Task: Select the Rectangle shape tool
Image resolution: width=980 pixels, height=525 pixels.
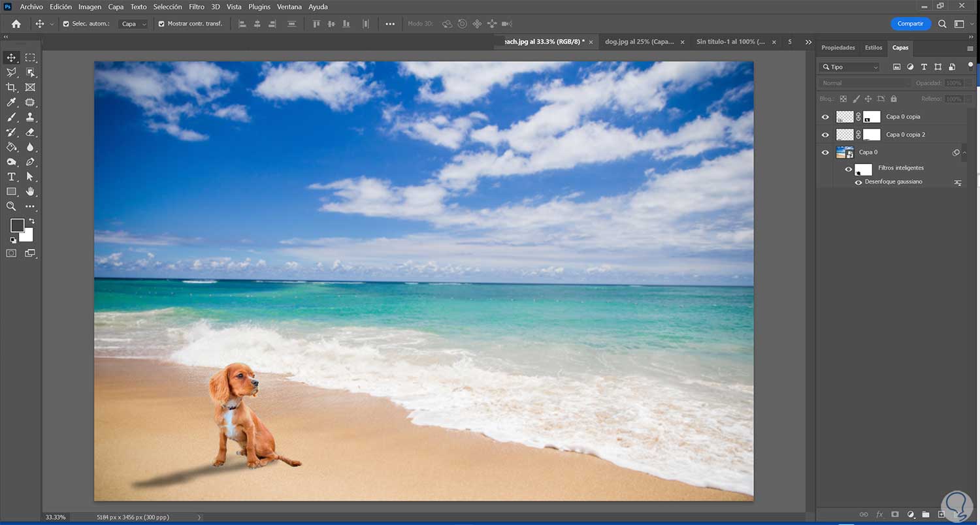Action: [11, 191]
